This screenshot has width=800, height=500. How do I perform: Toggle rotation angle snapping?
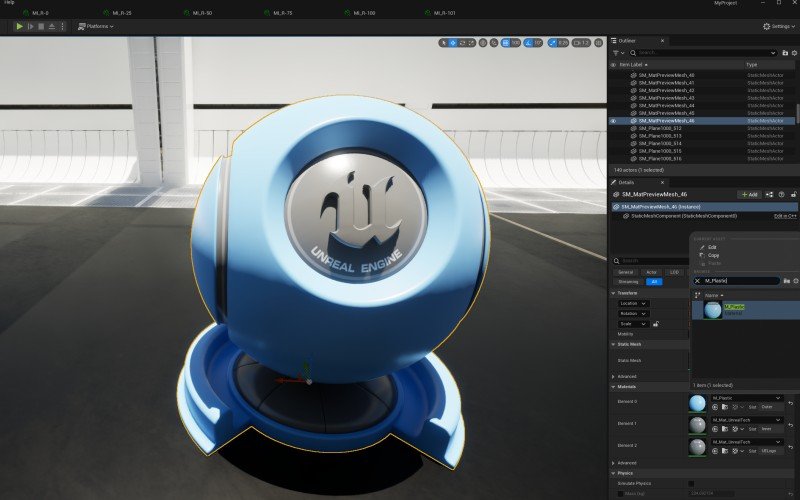click(x=528, y=43)
